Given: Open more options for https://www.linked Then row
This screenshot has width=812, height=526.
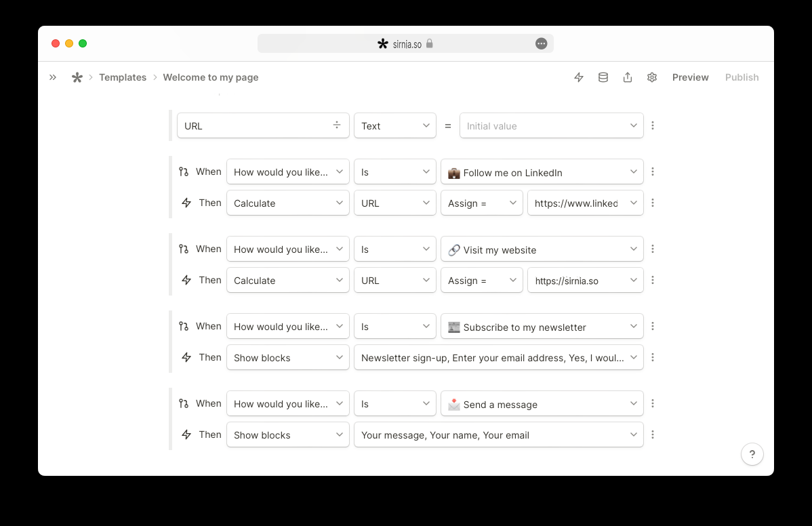Looking at the screenshot, I should (x=653, y=203).
